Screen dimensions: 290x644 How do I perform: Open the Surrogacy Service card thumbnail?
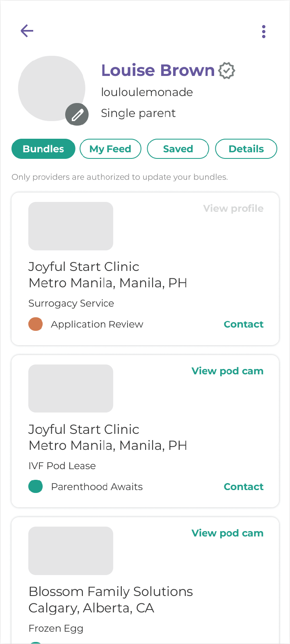tap(71, 226)
